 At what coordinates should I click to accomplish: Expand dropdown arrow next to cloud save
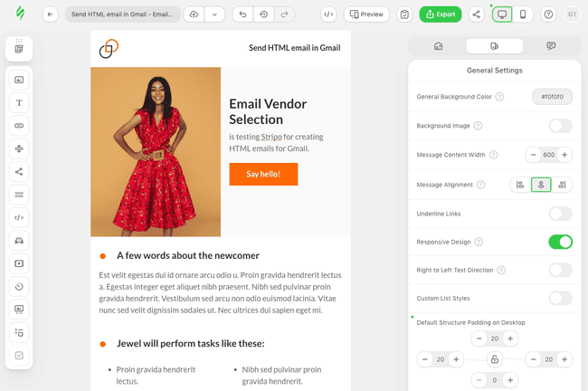tap(214, 14)
